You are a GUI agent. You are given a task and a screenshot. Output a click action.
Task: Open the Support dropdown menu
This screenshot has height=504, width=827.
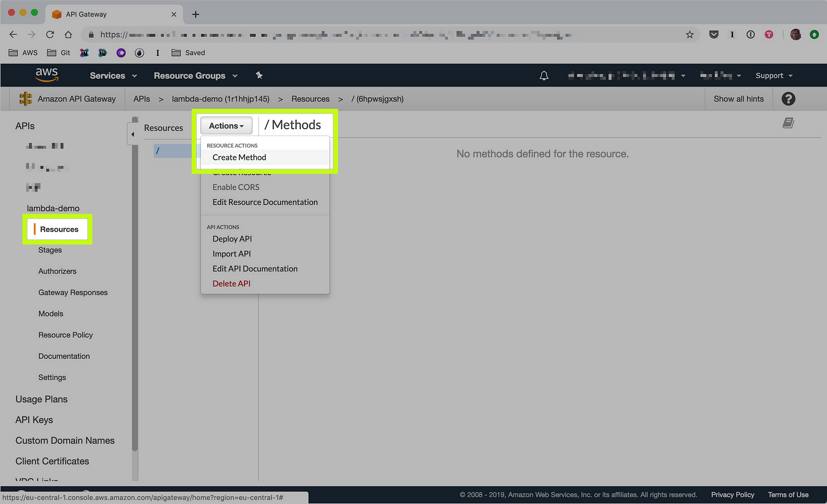774,75
